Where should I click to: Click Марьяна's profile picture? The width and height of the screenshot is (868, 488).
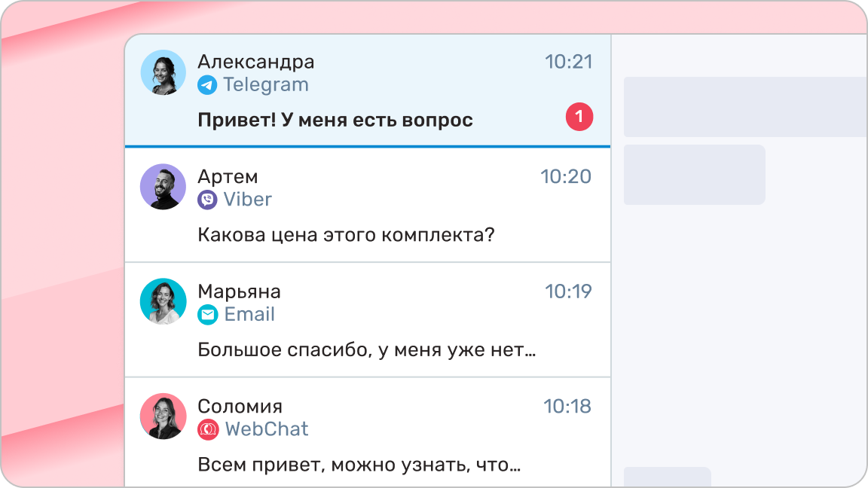tap(163, 301)
